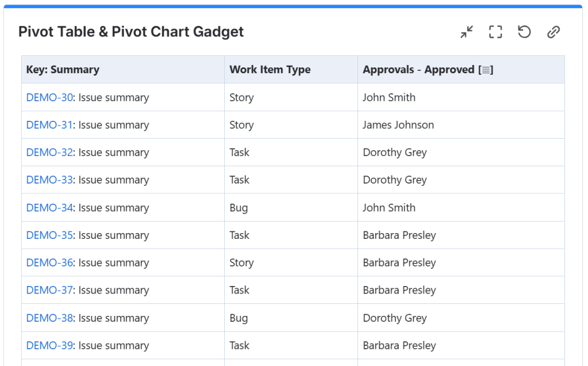The image size is (588, 366).
Task: Open the DEMO-36 issue link
Action: pos(49,263)
